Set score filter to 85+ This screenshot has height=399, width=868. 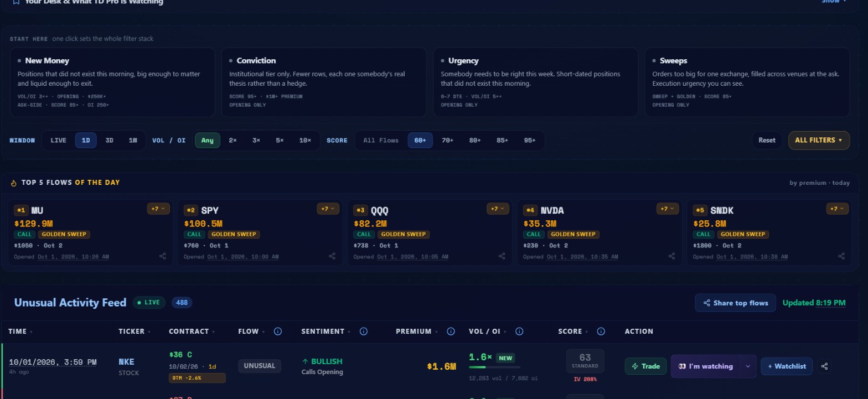pyautogui.click(x=502, y=141)
